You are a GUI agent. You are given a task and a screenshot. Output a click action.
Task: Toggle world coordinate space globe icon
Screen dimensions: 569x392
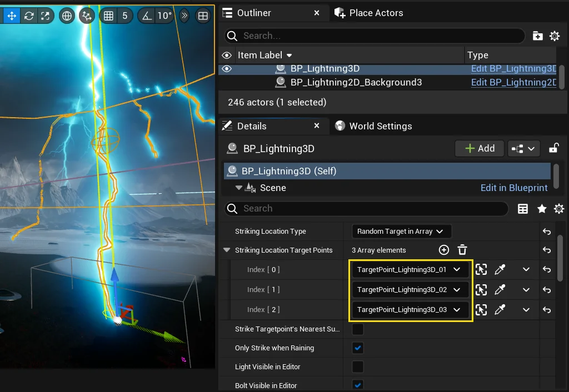coord(67,16)
